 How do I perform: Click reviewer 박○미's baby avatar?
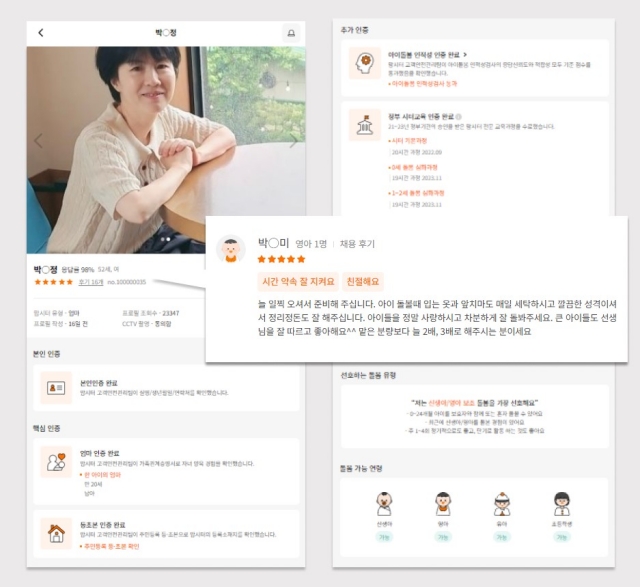coord(231,249)
